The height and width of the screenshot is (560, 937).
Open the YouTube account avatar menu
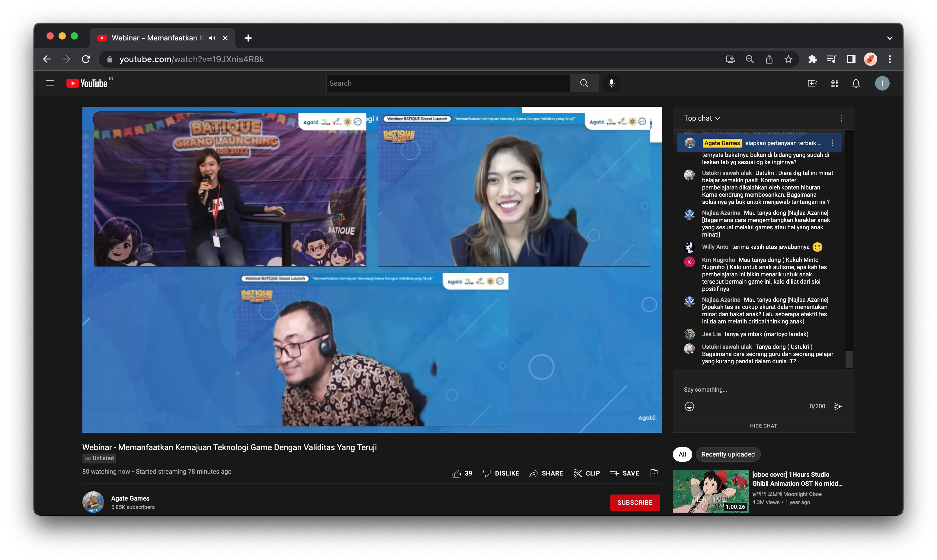882,83
